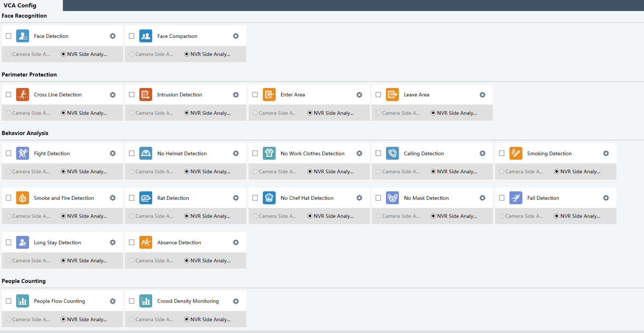Open settings gear for Crowd Density Monitoring
This screenshot has height=333, width=644.
[x=236, y=301]
